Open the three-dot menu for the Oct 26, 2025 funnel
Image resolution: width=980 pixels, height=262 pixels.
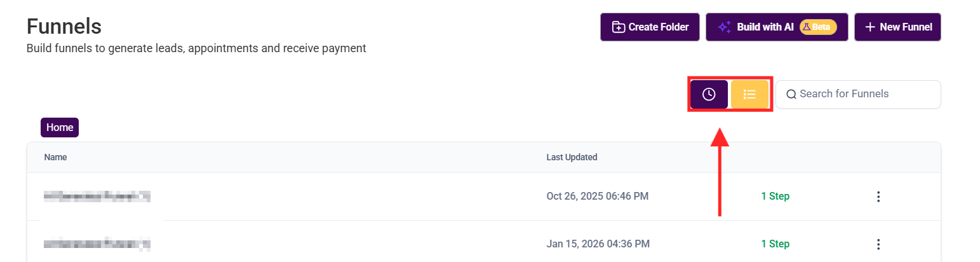click(878, 197)
